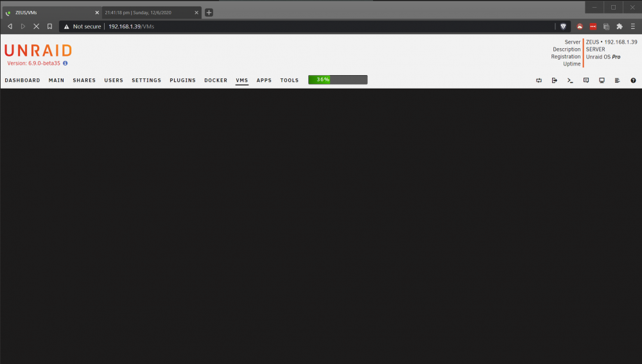Go back with browser back arrow

point(10,26)
